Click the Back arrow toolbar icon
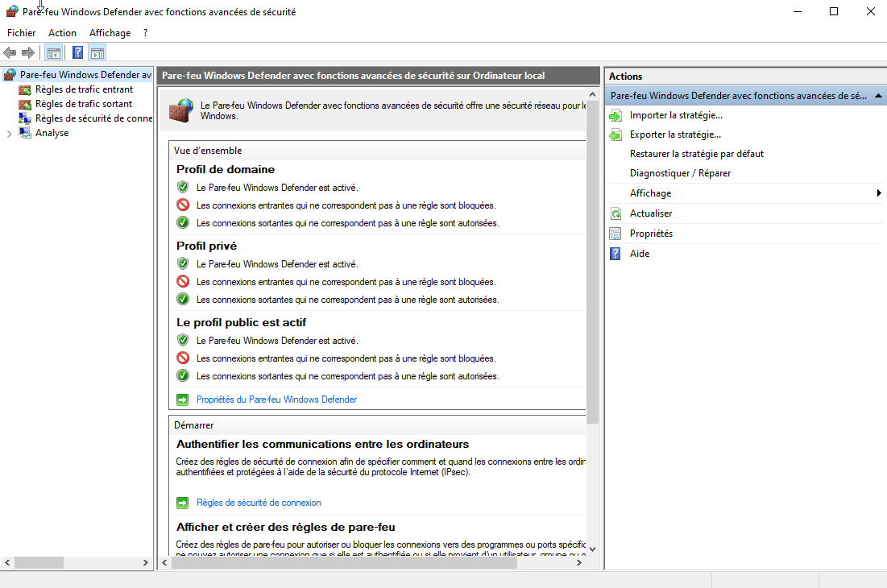The image size is (887, 588). [x=10, y=53]
